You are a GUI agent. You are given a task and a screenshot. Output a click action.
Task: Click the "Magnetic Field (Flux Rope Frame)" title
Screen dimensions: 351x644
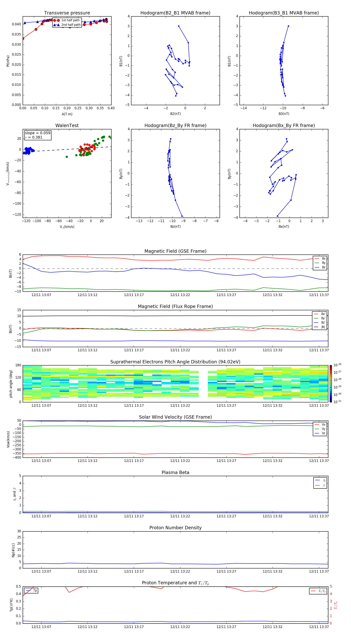(175, 307)
